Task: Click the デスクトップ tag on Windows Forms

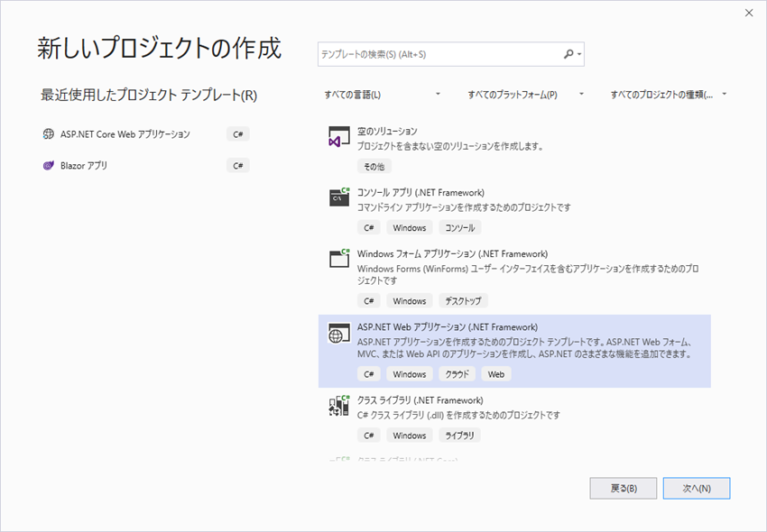Action: click(x=463, y=301)
